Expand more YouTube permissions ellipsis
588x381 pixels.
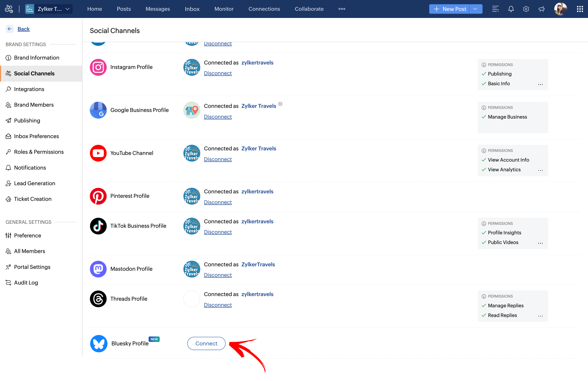[x=540, y=170]
